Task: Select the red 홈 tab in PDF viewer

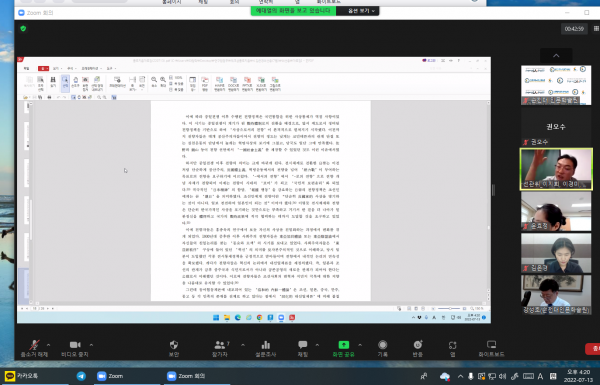Action: point(43,69)
